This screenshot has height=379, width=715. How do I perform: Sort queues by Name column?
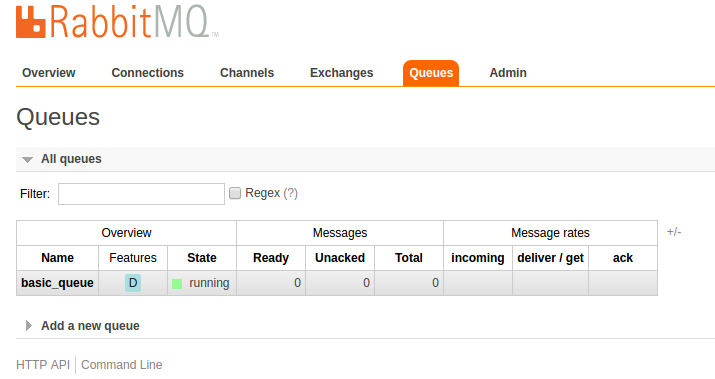point(57,258)
